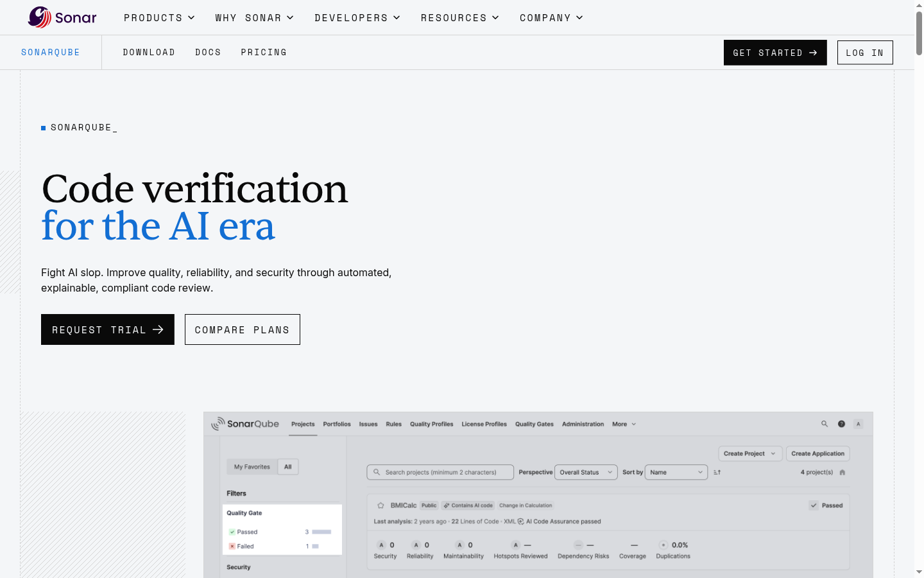This screenshot has width=924, height=578.
Task: Open the License Profiles tab
Action: pos(484,425)
